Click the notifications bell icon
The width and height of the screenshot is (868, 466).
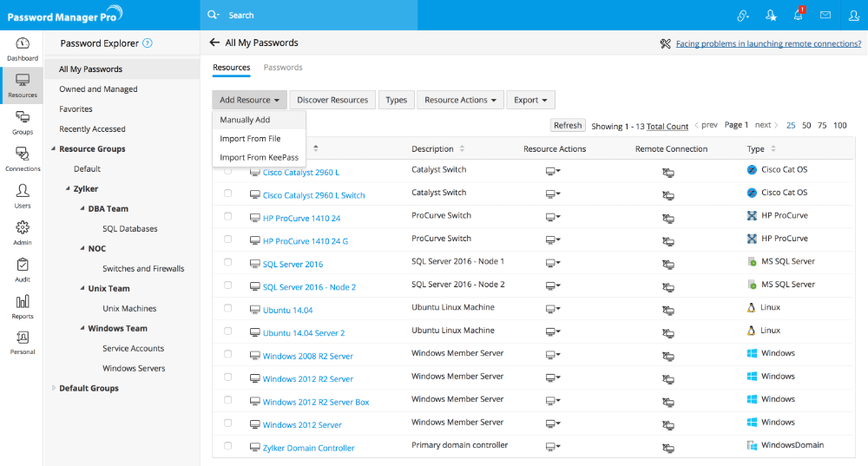coord(798,15)
